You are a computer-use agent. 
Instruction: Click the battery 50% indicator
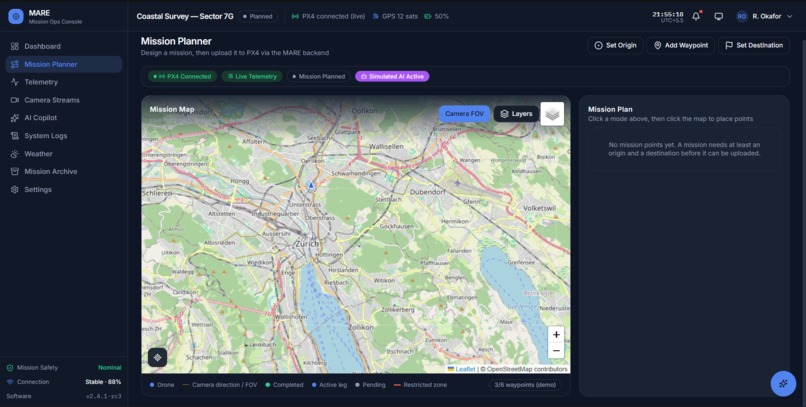coord(436,16)
